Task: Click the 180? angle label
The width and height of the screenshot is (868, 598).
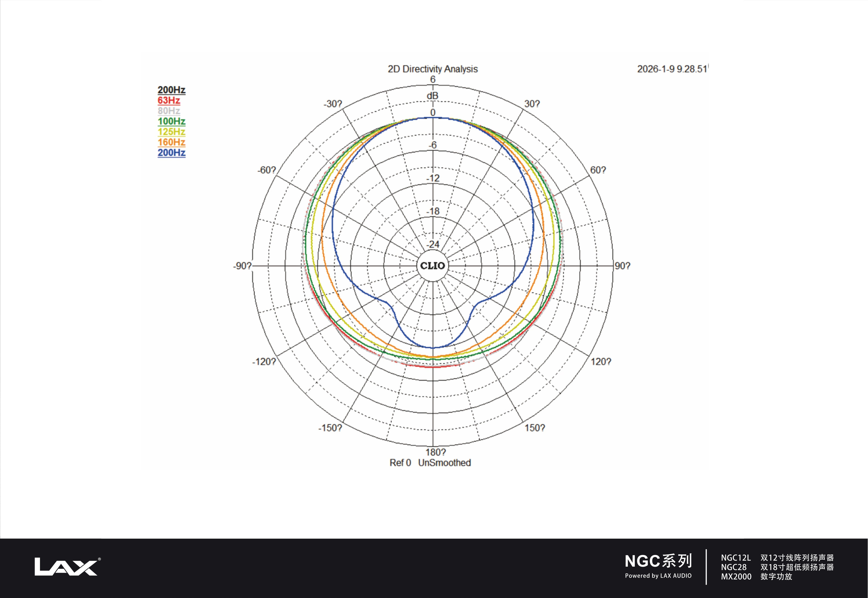Action: point(436,452)
